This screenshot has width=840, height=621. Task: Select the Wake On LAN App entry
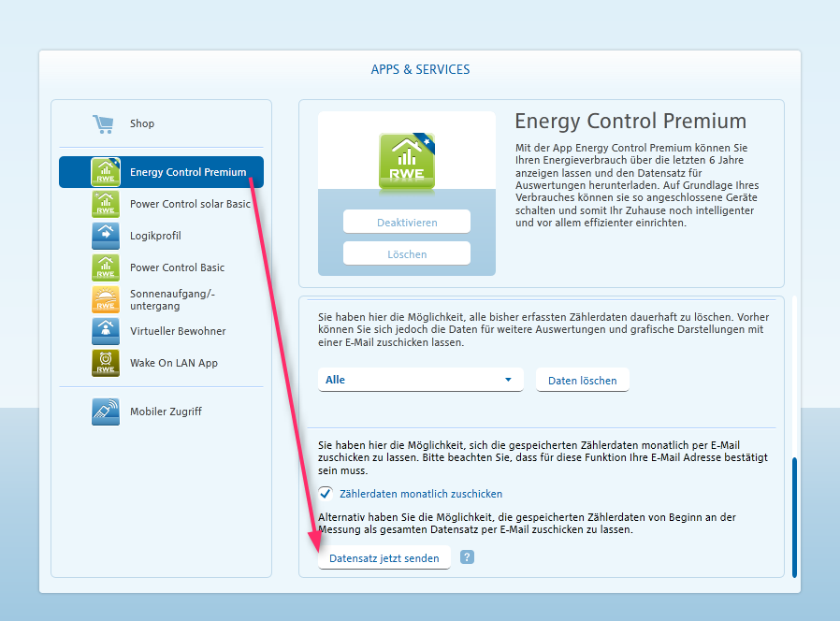point(161,363)
